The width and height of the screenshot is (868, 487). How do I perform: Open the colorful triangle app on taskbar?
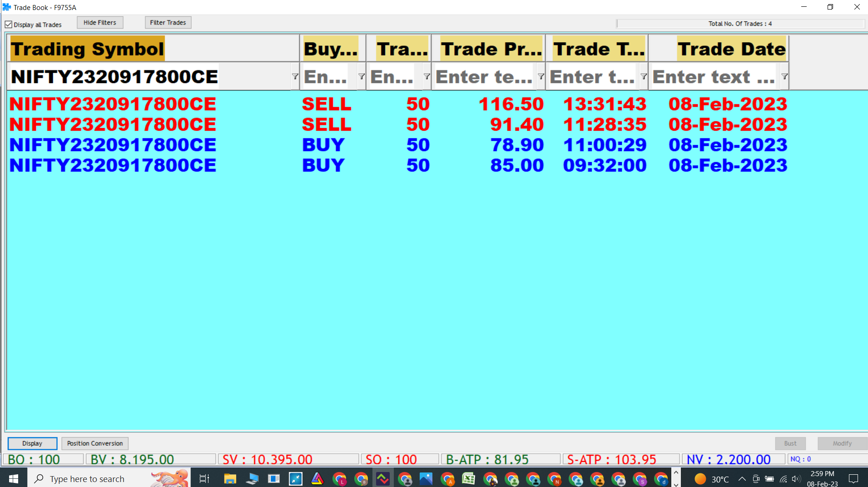coord(317,478)
